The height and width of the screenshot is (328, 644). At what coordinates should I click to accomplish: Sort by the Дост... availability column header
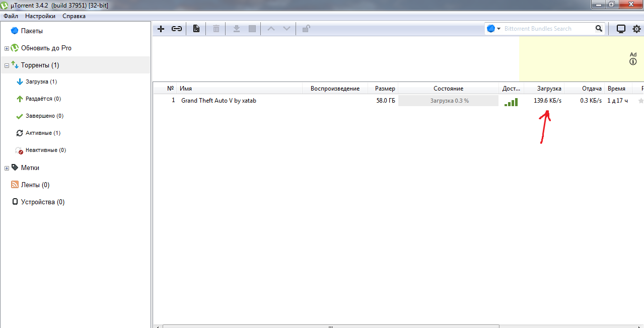511,89
